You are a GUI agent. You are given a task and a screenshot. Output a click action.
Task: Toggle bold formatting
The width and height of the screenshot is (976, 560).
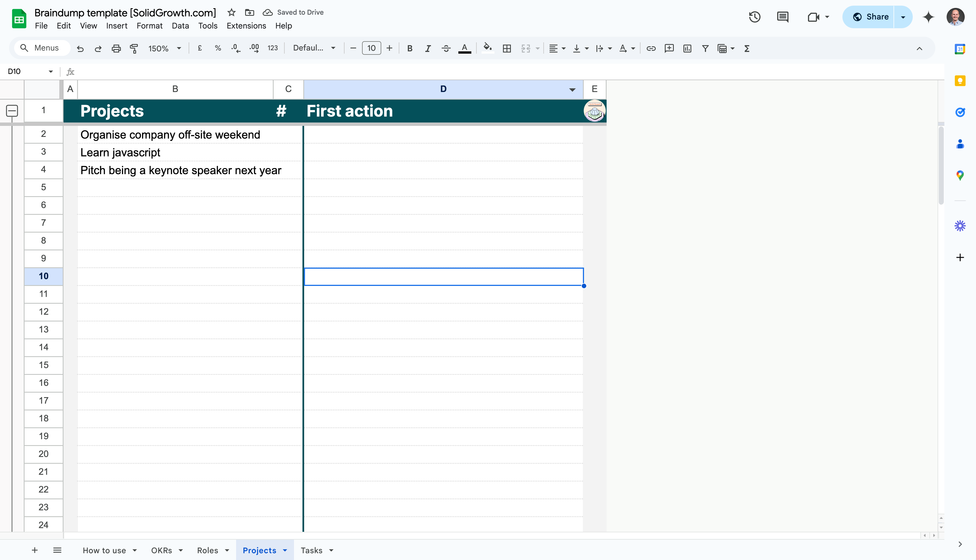410,49
